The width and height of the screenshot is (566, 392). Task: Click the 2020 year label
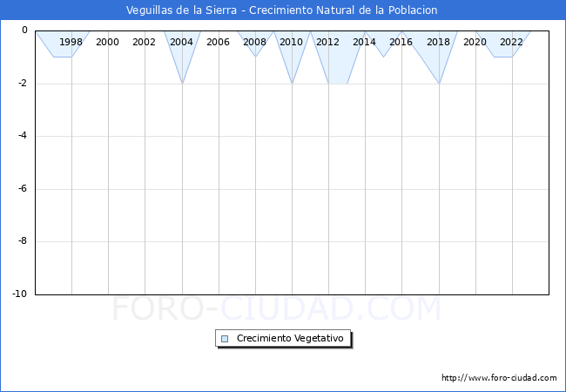click(x=475, y=42)
